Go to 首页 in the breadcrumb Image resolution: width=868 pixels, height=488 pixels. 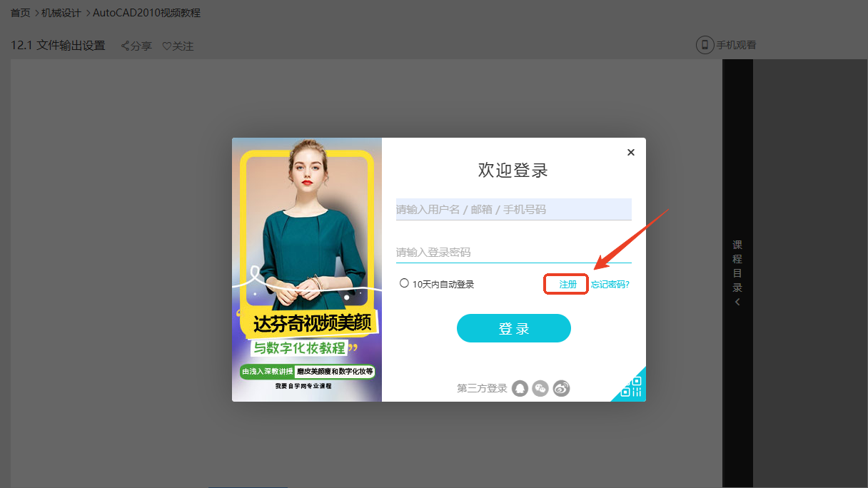click(21, 13)
